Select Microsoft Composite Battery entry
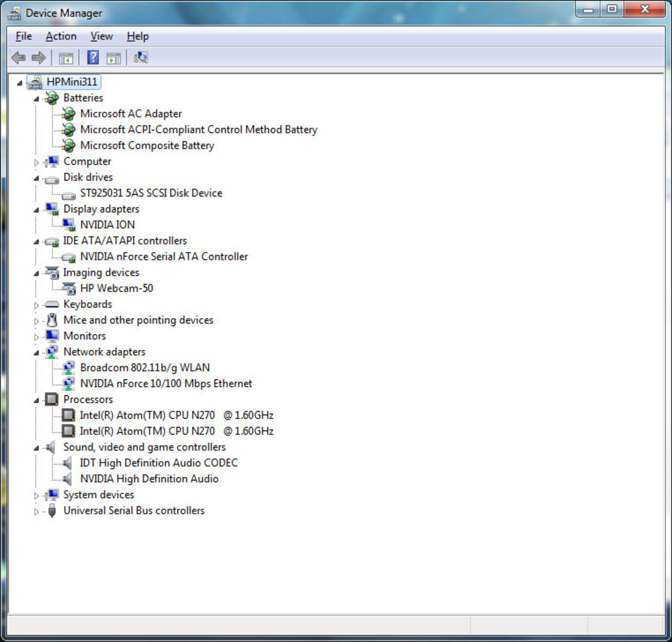672x642 pixels. tap(147, 145)
